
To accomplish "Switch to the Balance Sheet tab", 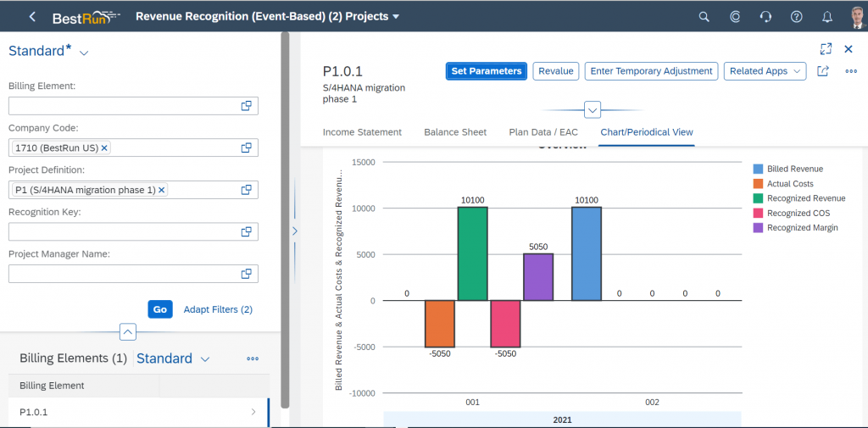I will (455, 132).
